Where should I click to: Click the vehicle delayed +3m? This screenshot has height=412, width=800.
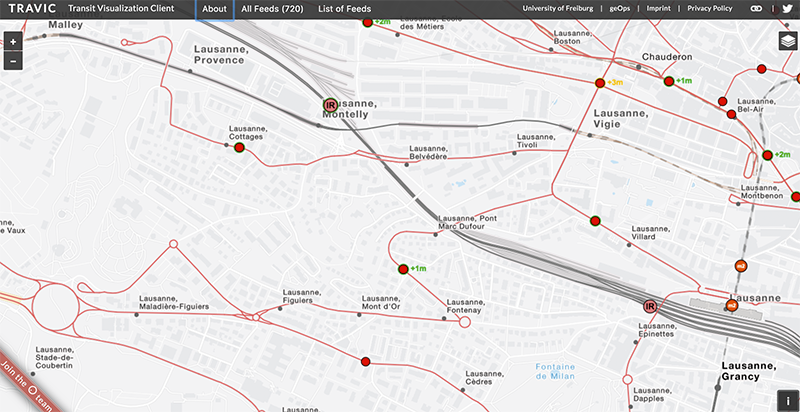click(x=600, y=83)
